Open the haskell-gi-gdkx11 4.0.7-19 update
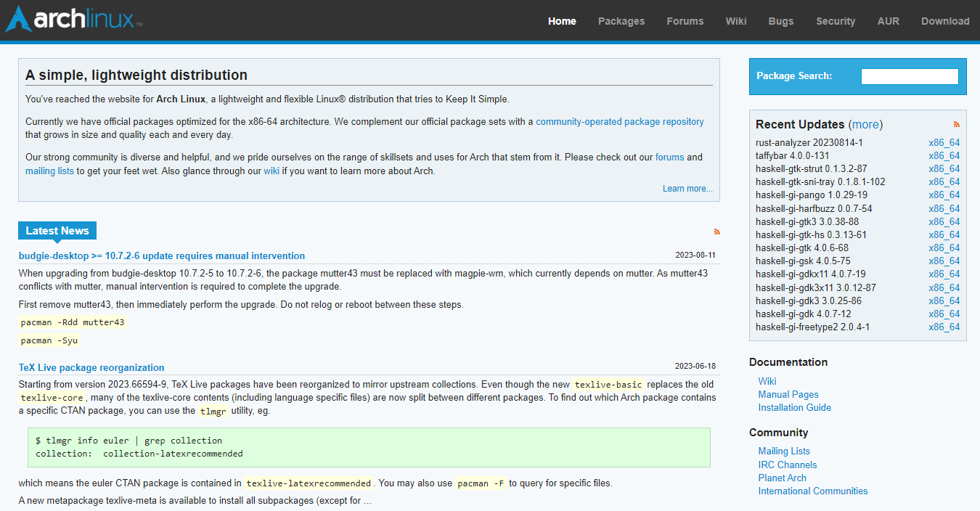The image size is (980, 511). 811,274
